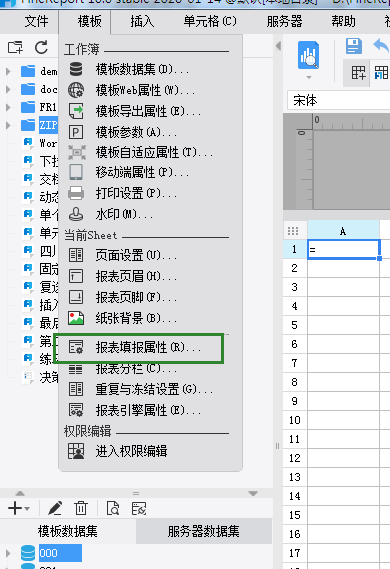Select row 10 header
Screen dimensions: 390x569
tap(295, 420)
